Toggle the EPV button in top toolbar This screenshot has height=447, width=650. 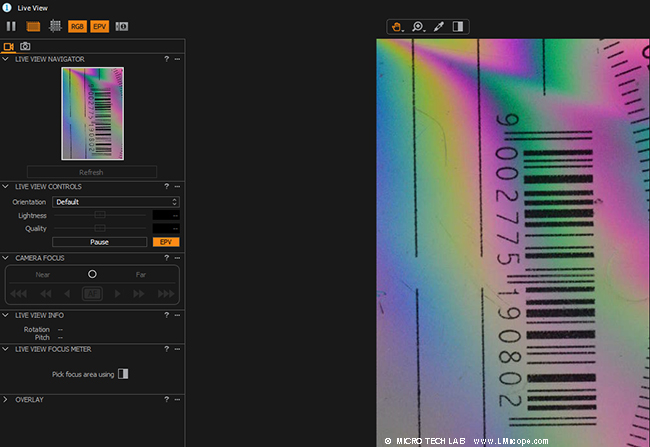(x=99, y=27)
